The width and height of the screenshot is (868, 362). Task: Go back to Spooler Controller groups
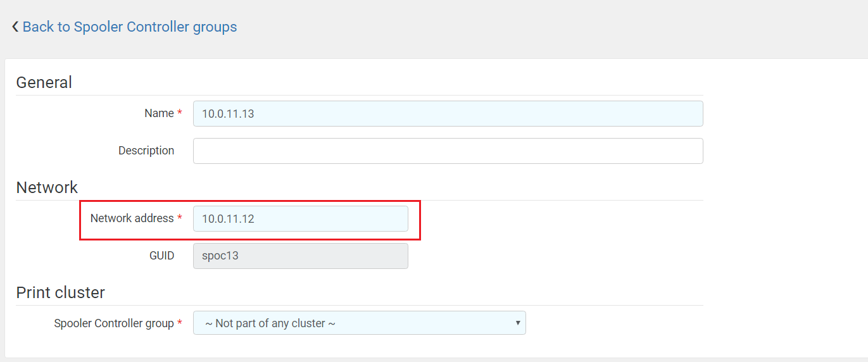pyautogui.click(x=129, y=27)
